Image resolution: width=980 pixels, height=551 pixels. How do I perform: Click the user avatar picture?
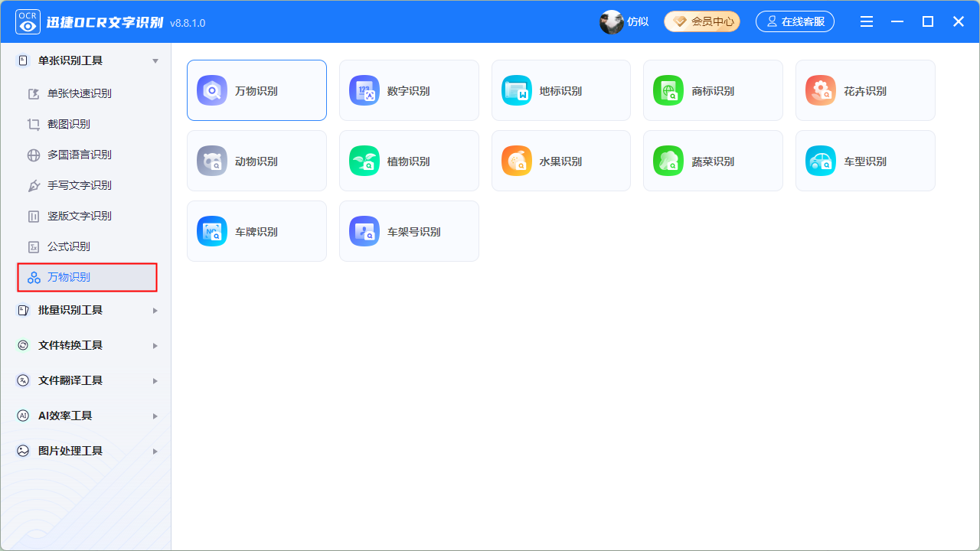(x=611, y=22)
